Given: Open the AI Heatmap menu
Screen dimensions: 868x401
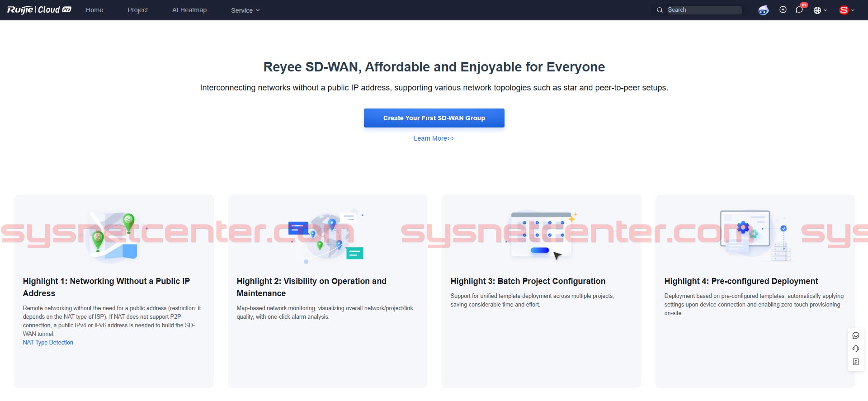Looking at the screenshot, I should point(189,10).
